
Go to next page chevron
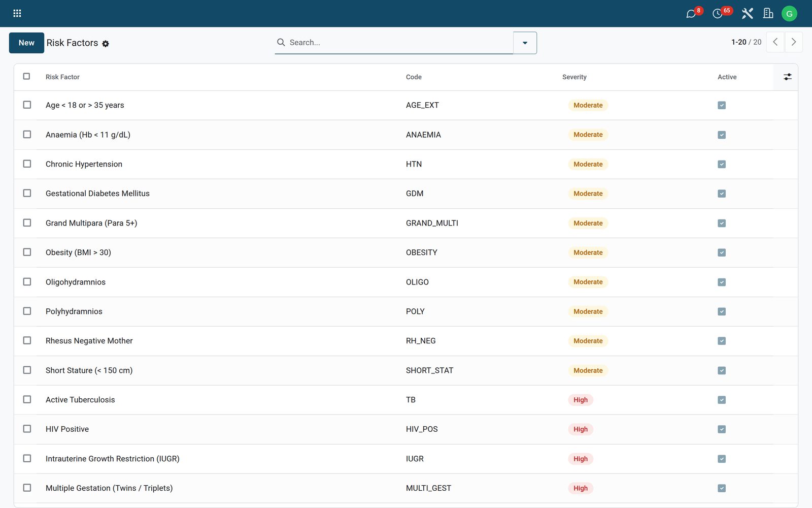[x=794, y=42]
